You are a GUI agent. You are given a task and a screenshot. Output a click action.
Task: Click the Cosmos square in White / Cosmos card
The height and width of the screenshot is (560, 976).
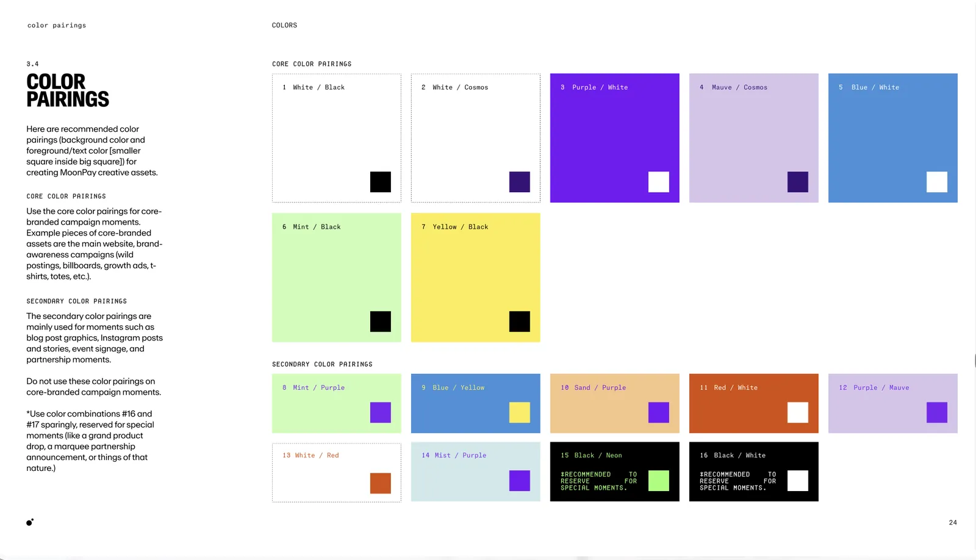click(520, 182)
